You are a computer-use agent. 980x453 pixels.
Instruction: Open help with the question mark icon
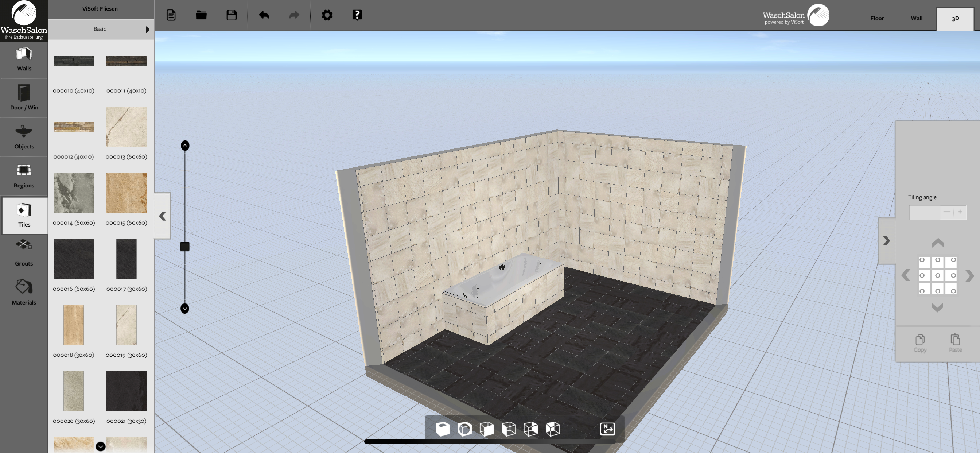(x=357, y=15)
